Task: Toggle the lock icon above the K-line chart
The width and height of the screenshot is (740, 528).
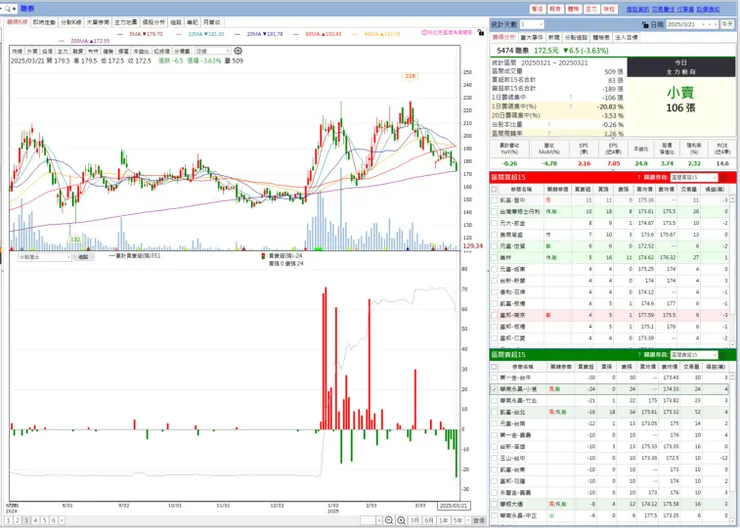Action: tap(480, 33)
